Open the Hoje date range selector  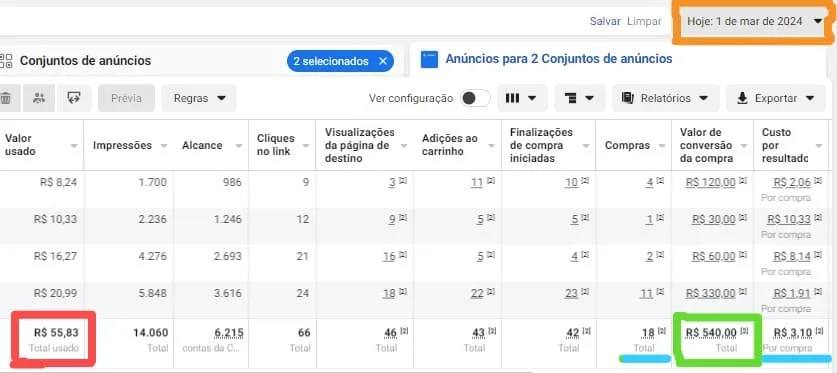pyautogui.click(x=754, y=22)
